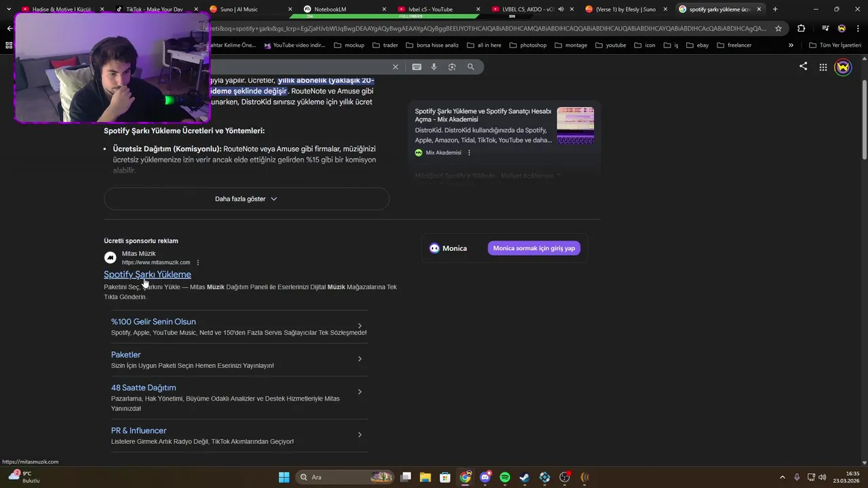Open the Chrome profile icon in toolbar
868x488 pixels.
pyautogui.click(x=842, y=28)
